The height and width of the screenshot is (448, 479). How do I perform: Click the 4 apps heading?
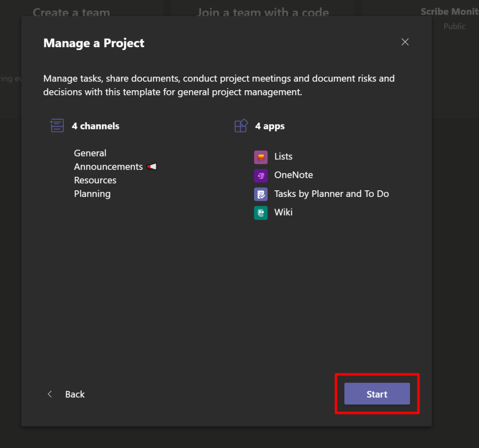[x=270, y=126]
